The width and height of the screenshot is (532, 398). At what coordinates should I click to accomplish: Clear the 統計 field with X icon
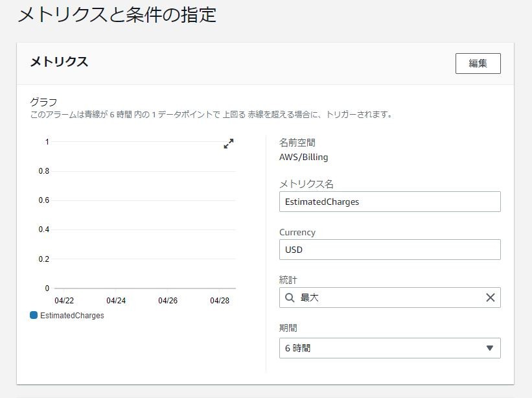491,298
